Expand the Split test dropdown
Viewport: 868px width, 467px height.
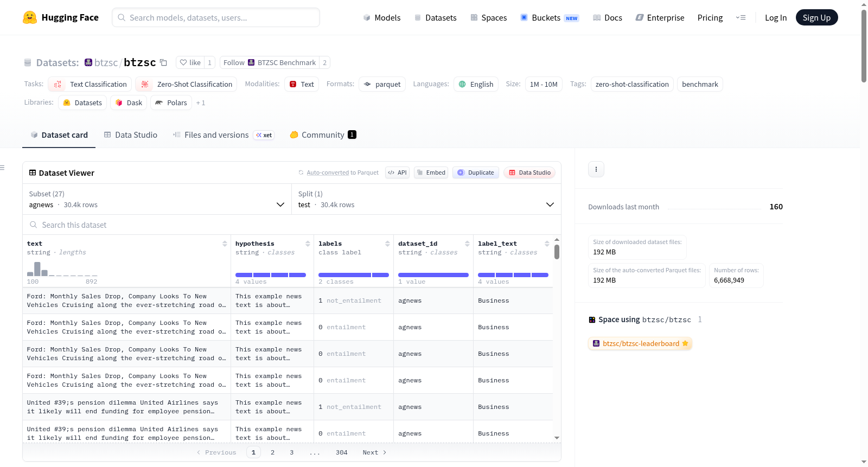[x=426, y=199]
